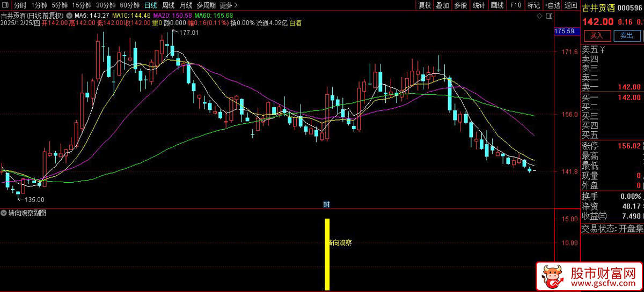Image resolution: width=644 pixels, height=292 pixels.
Task: Click the 177.01 high price label
Action: pyautogui.click(x=189, y=33)
